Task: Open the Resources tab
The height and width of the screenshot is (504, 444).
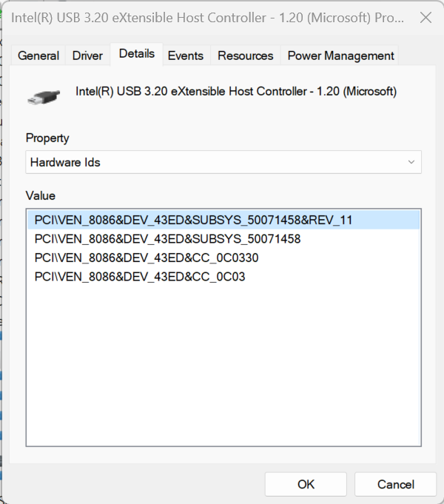Action: pyautogui.click(x=245, y=56)
